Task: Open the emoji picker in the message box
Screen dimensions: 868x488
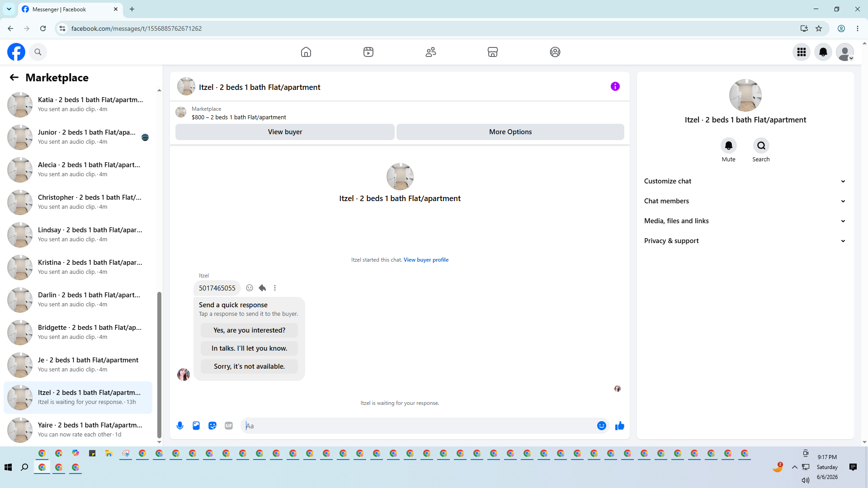Action: 602,426
